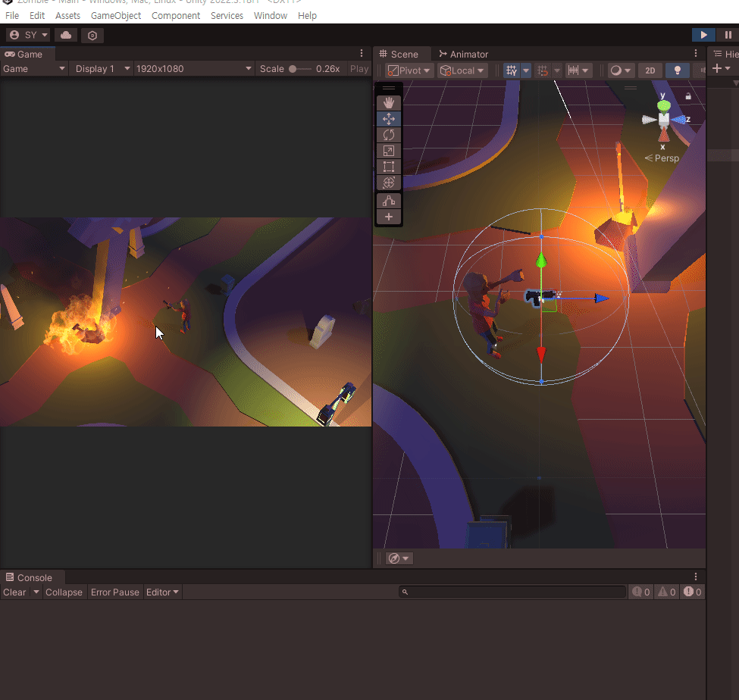Screen dimensions: 739x700
Task: Click the green Y axis cone on orientation gizmo
Action: tap(664, 106)
